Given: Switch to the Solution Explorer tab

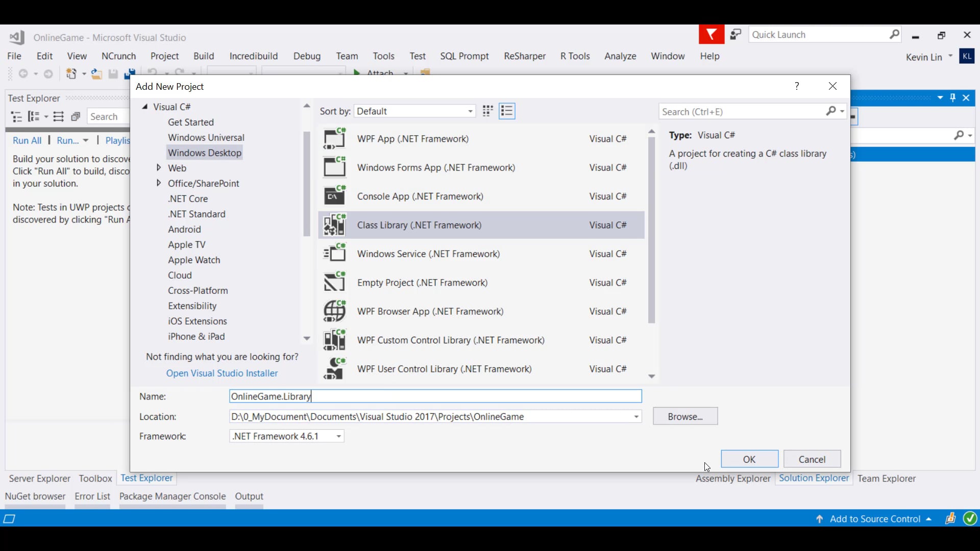Looking at the screenshot, I should [x=814, y=478].
